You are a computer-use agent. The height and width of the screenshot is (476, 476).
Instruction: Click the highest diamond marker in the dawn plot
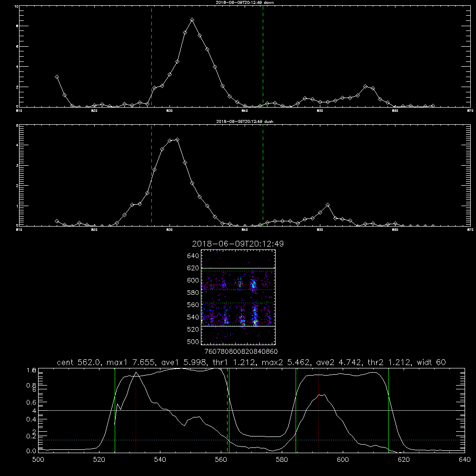(x=192, y=20)
